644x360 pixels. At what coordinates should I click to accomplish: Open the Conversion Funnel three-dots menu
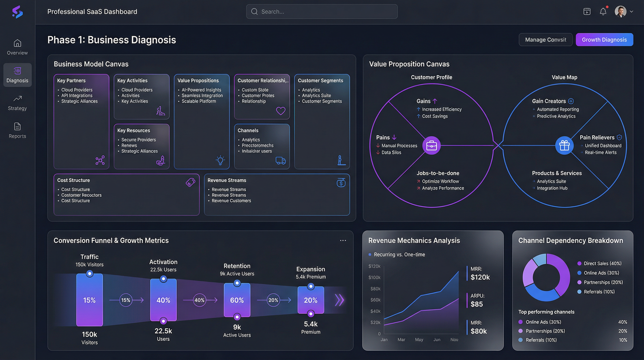[x=343, y=240]
